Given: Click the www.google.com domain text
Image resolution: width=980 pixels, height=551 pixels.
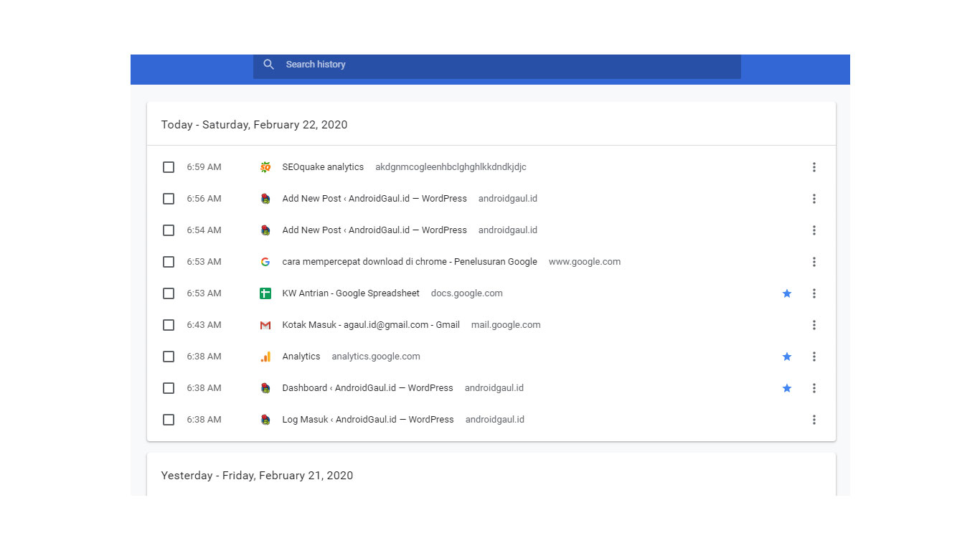Looking at the screenshot, I should [585, 262].
